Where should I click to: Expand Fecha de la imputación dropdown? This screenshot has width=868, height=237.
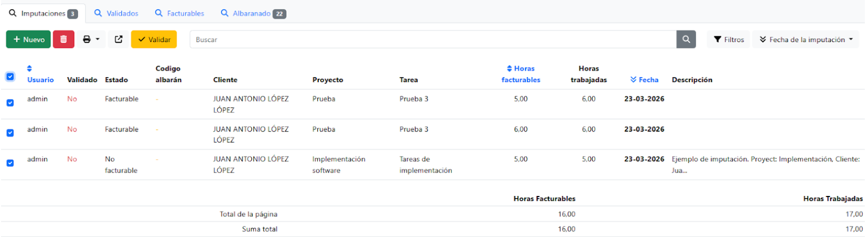tap(805, 39)
